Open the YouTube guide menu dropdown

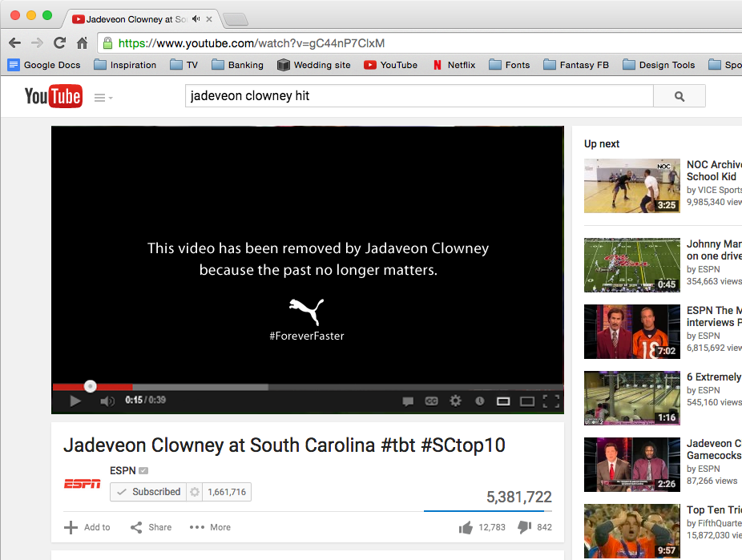(103, 98)
